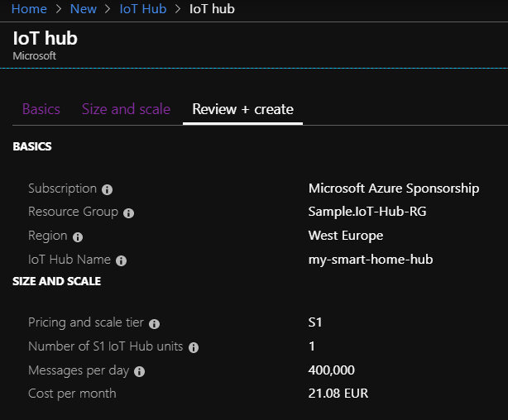508x420 pixels.
Task: Click the Microsoft Azure Sponsorship value
Action: tap(394, 189)
